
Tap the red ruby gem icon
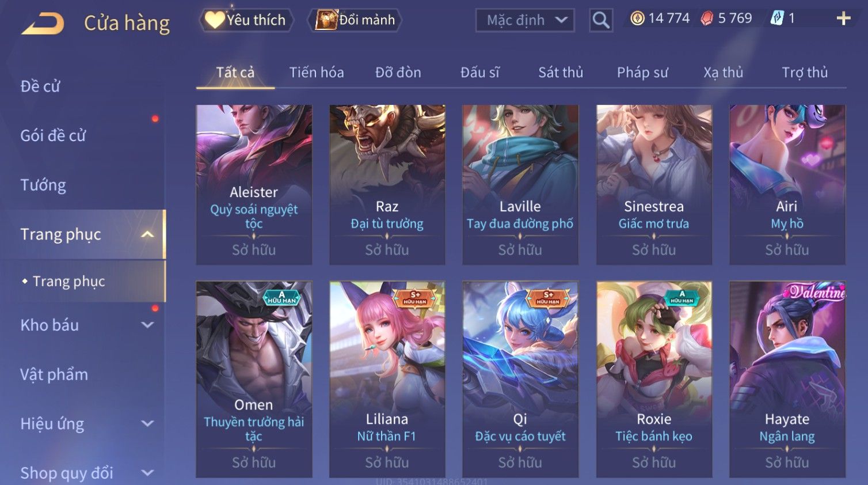tap(707, 18)
